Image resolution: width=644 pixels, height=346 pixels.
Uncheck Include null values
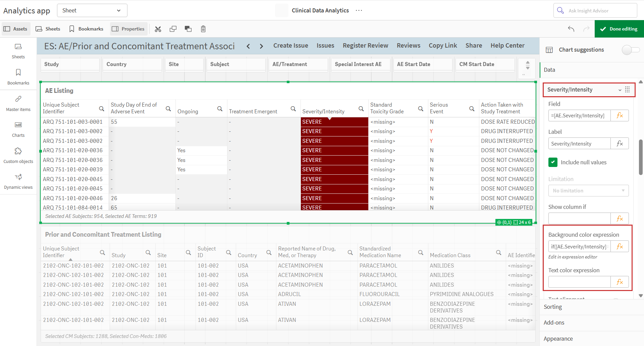[553, 162]
